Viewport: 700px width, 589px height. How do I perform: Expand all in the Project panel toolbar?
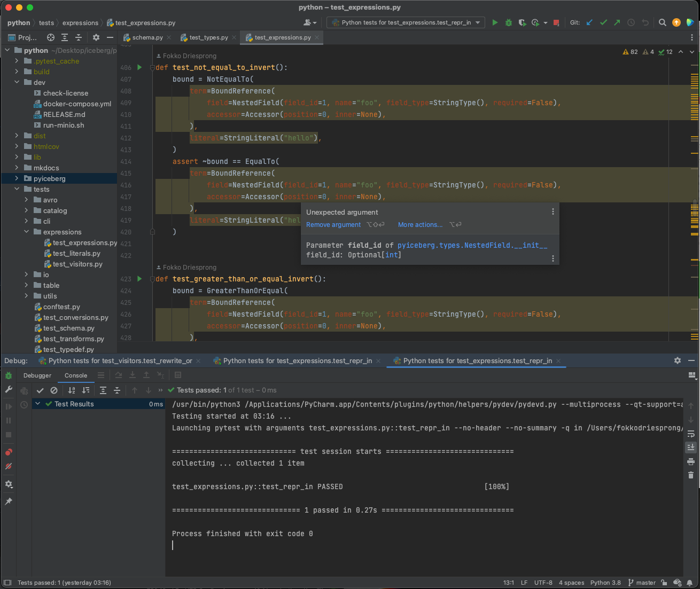click(65, 37)
